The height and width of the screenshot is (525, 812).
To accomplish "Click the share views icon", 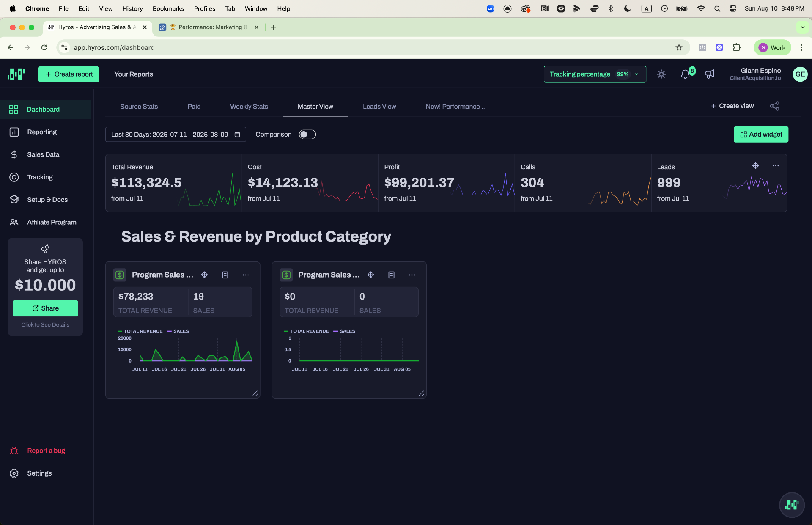I will (774, 106).
